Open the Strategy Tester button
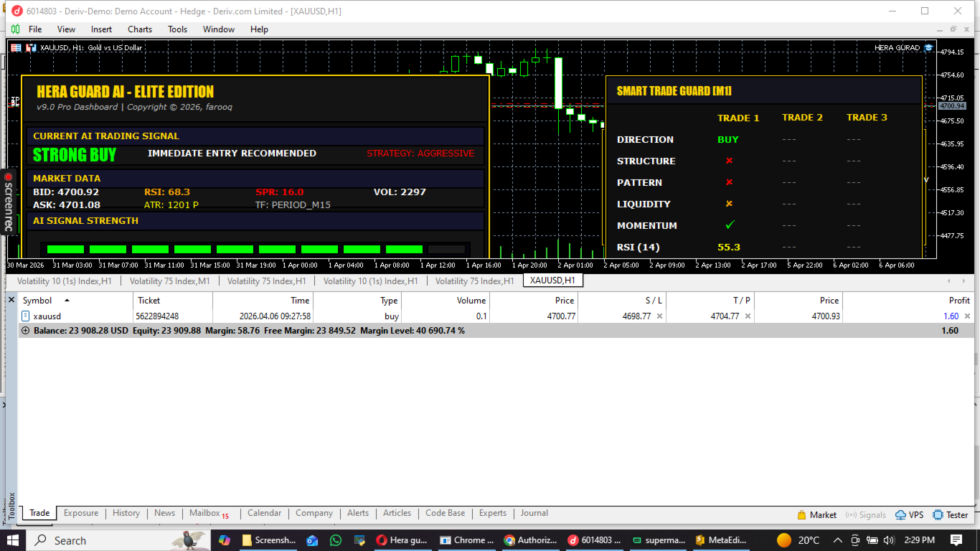Screen dimensions: 980x551 point(950,514)
